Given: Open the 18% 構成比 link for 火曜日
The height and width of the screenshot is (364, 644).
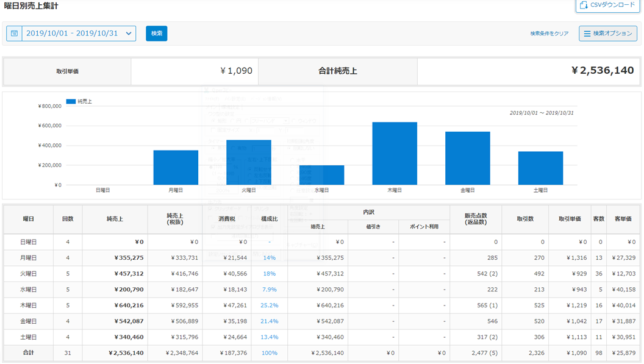Looking at the screenshot, I should 270,274.
